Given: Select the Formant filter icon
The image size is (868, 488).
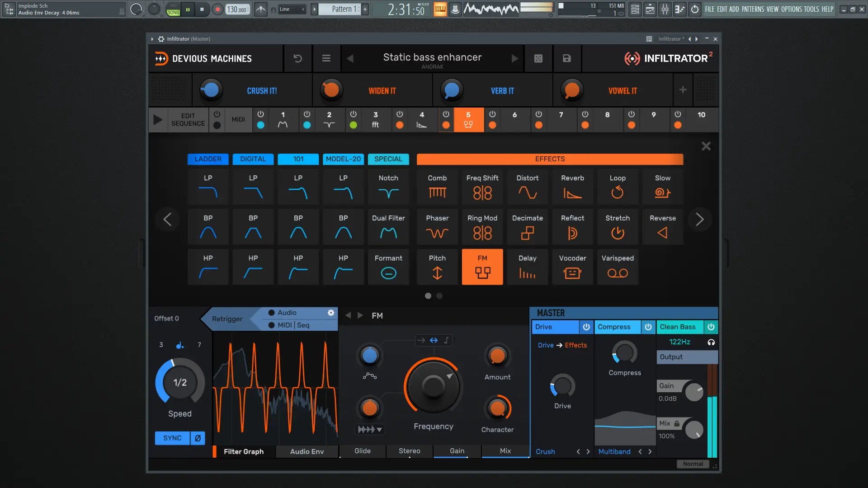Looking at the screenshot, I should (388, 272).
